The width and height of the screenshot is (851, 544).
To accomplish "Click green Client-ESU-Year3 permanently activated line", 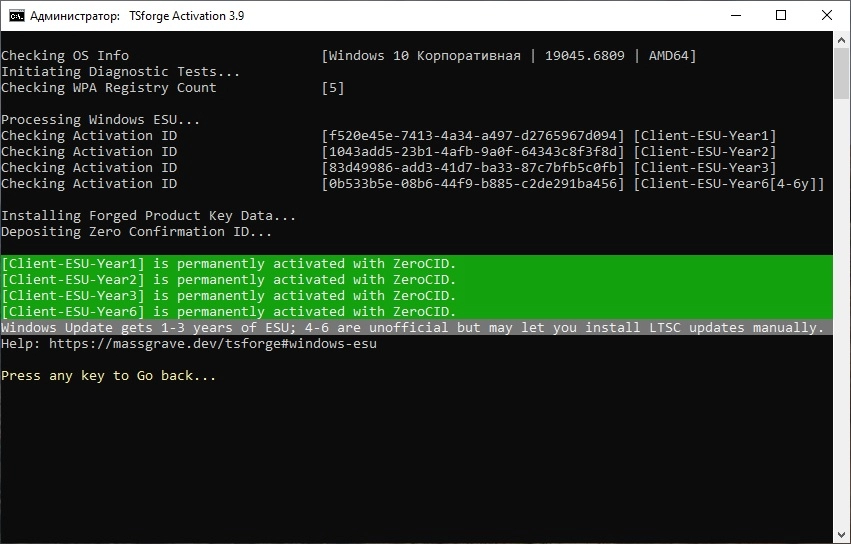I will coord(417,295).
